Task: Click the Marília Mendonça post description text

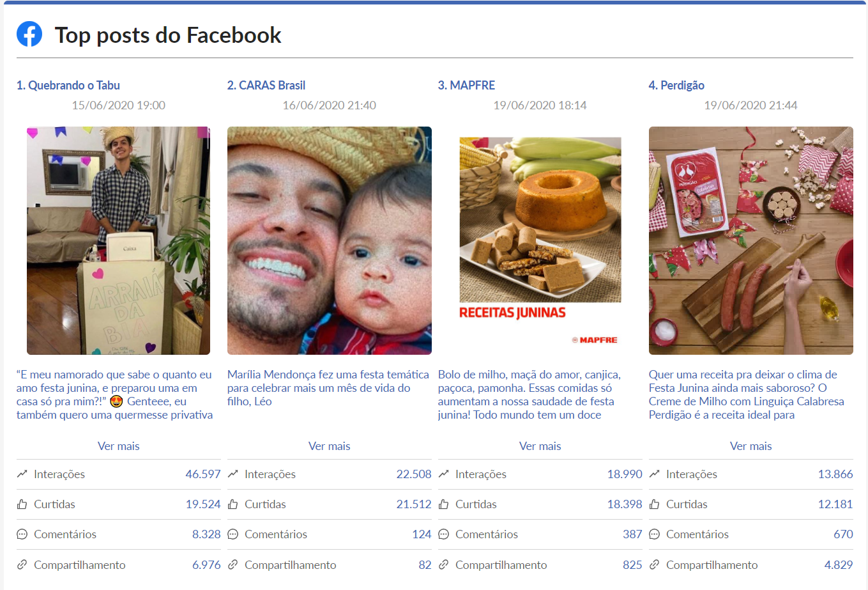Action: [328, 388]
